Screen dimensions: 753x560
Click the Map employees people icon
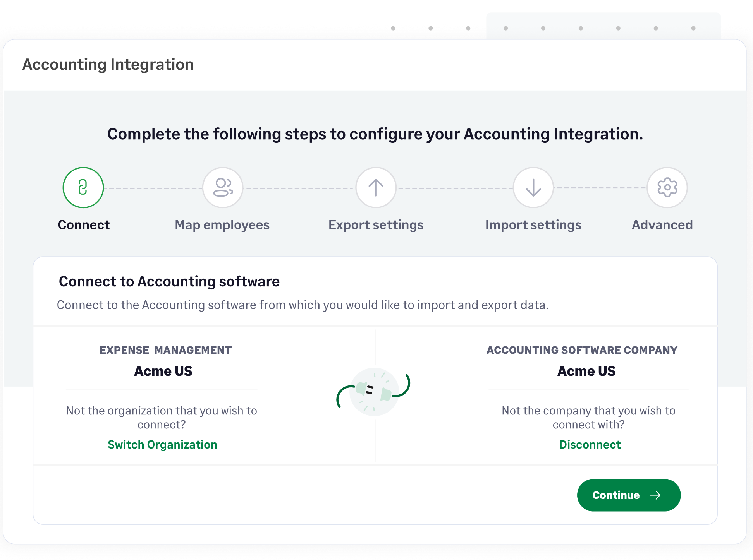tap(223, 188)
